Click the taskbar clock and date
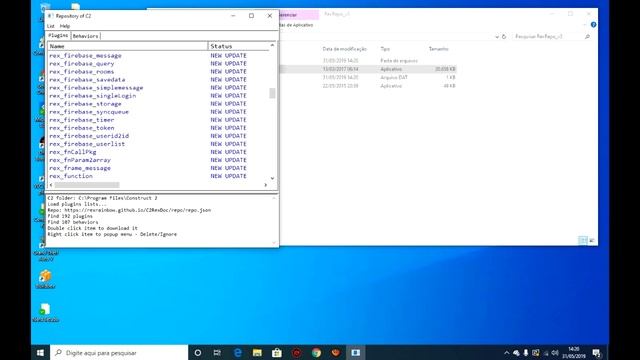Screen dimensions: 640x360 pos(574,353)
